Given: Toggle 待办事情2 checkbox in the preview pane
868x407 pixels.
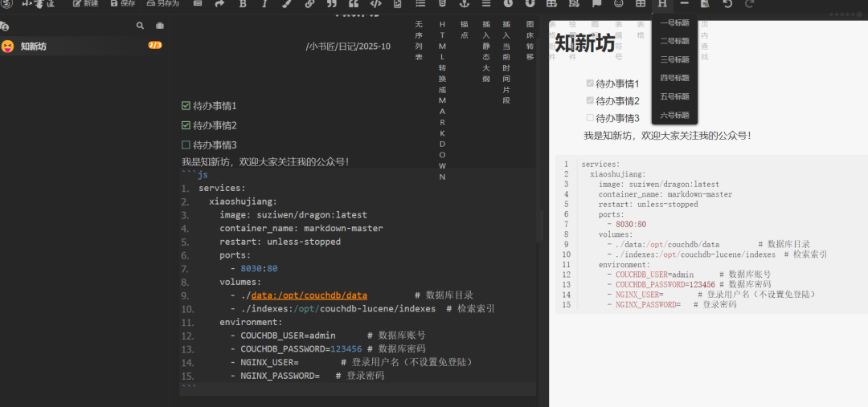Looking at the screenshot, I should [x=591, y=100].
